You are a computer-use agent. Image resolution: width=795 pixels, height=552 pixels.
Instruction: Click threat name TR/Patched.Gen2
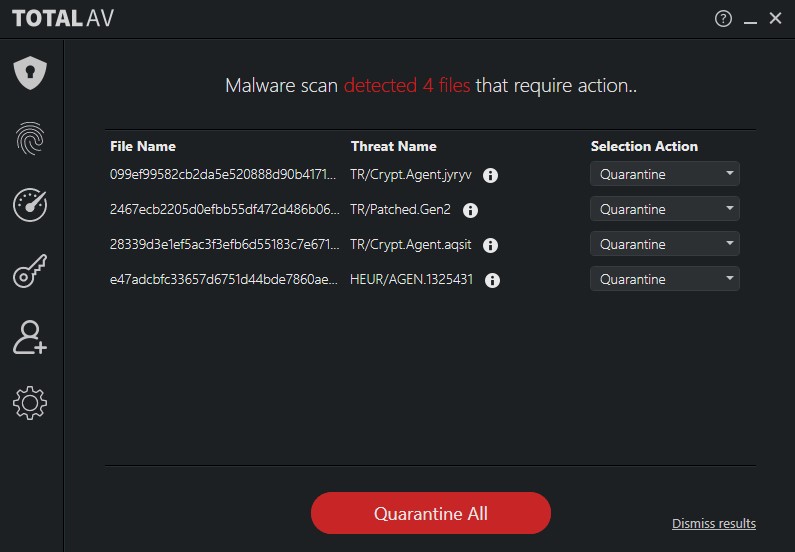[x=401, y=209]
